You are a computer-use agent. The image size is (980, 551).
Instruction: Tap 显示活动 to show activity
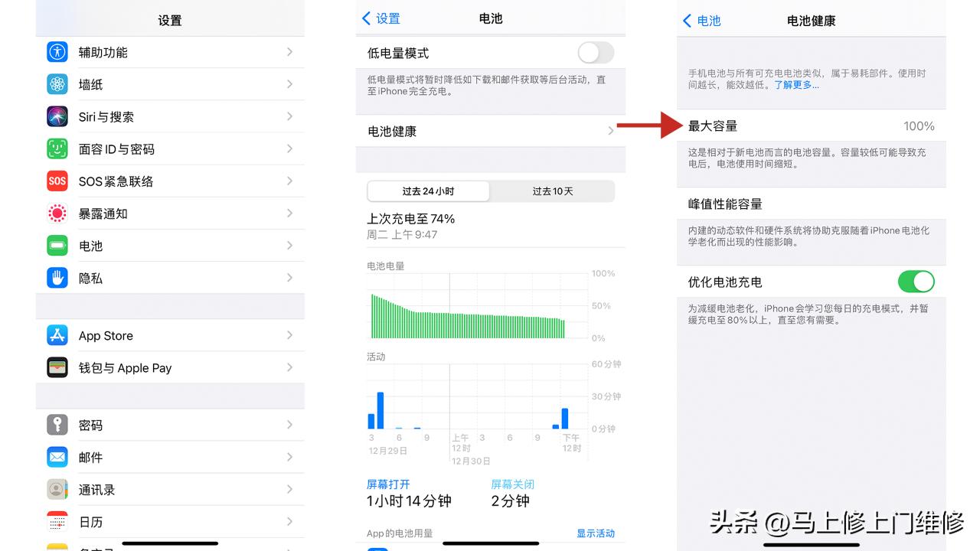click(x=596, y=533)
